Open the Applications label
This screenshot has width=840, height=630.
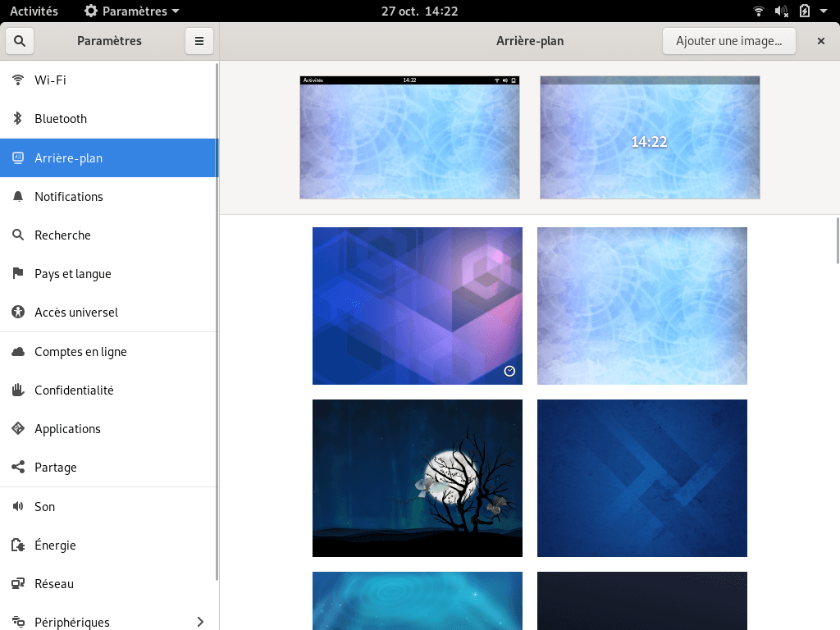67,429
